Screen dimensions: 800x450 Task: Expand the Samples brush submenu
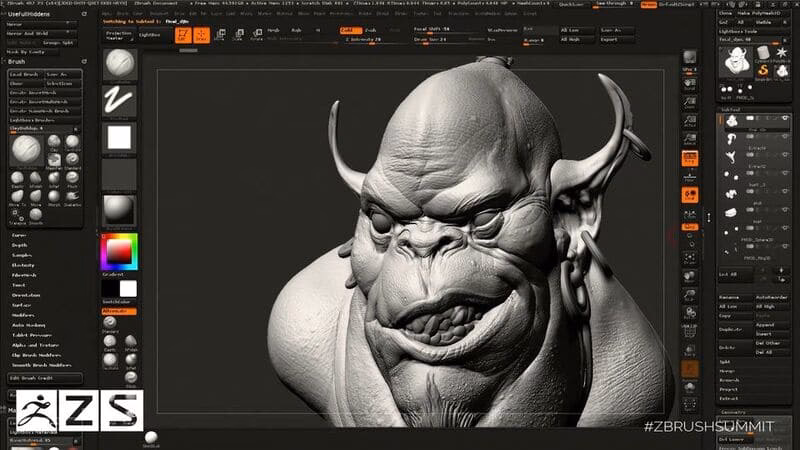22,255
